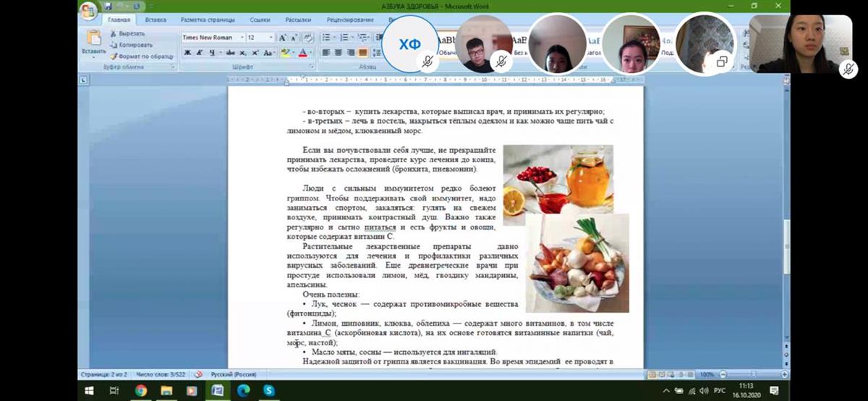868x401 pixels.
Task: Expand the font size 12 dropdown
Action: coord(271,38)
